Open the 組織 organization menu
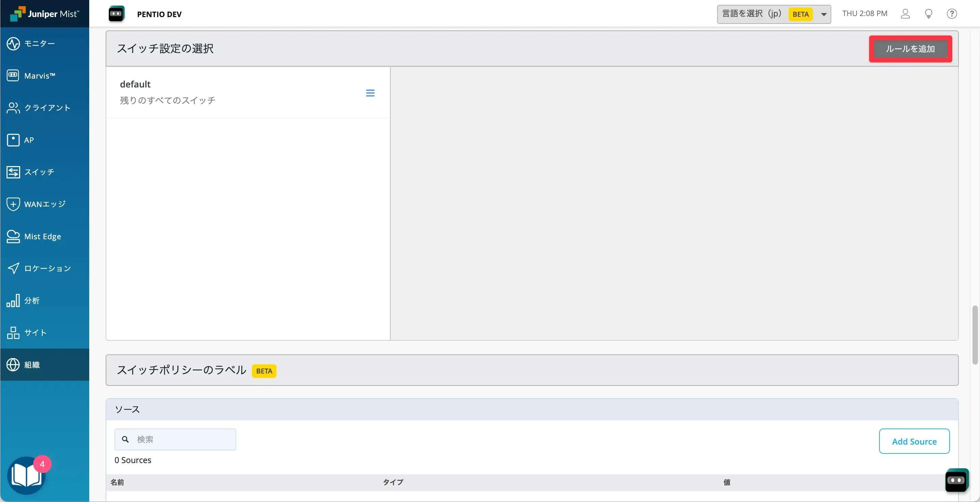The image size is (980, 502). click(31, 365)
